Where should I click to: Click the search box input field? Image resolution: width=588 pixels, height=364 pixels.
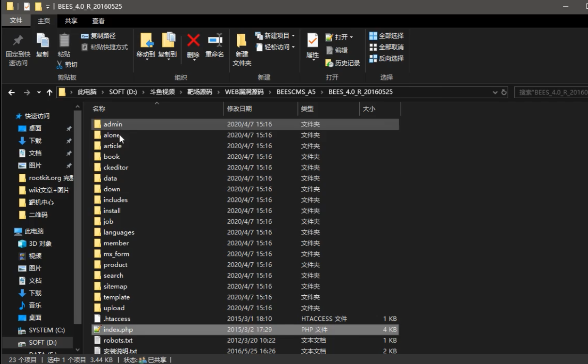tap(551, 92)
